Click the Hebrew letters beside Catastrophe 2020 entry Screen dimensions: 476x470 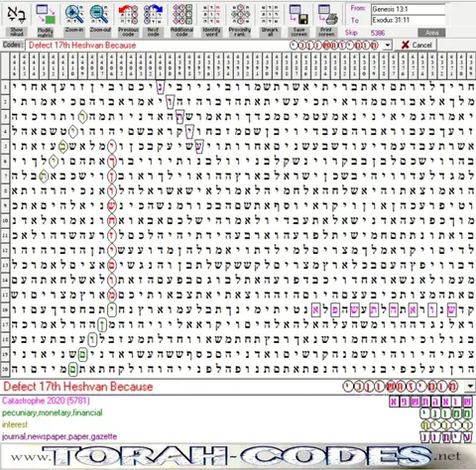tap(430, 402)
